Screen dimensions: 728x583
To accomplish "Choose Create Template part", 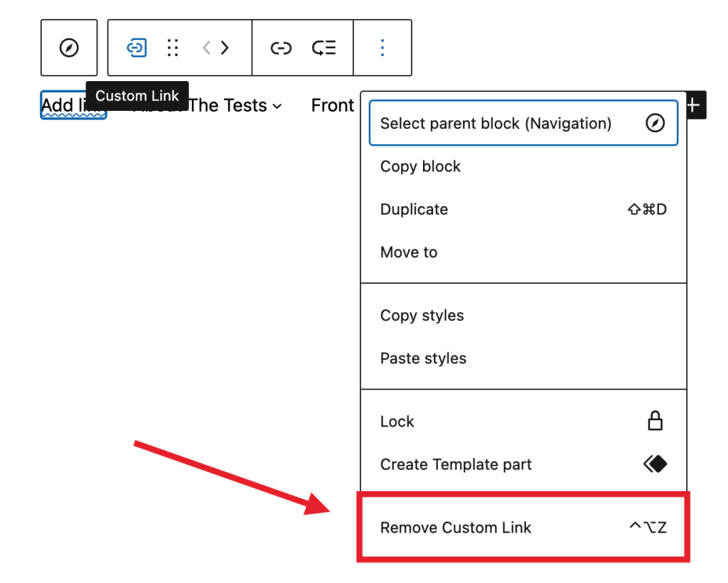I will (x=456, y=464).
